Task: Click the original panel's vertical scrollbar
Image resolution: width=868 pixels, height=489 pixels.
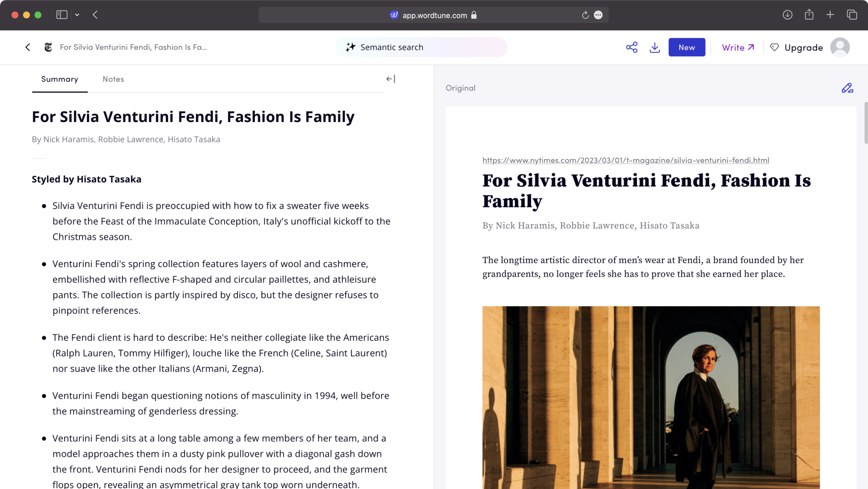Action: (865, 123)
